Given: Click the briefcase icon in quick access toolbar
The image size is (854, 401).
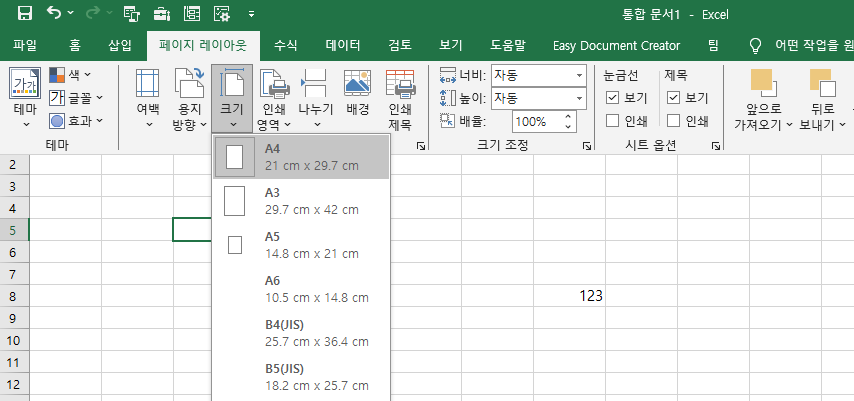Looking at the screenshot, I should [162, 14].
